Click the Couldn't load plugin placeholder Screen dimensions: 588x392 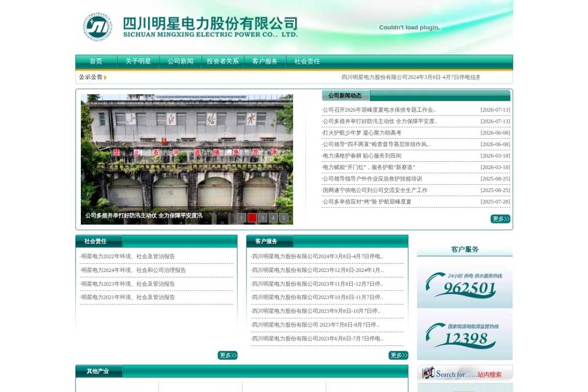[410, 27]
